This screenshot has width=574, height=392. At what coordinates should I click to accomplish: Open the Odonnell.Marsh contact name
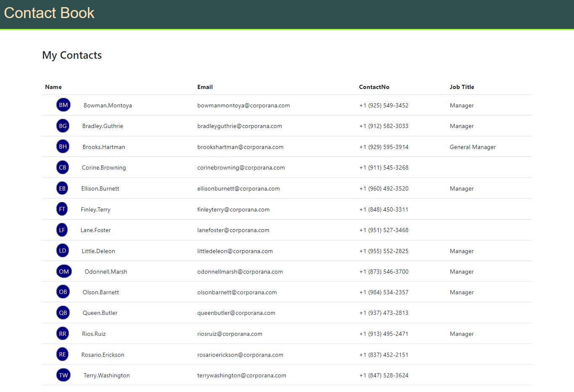pyautogui.click(x=106, y=272)
